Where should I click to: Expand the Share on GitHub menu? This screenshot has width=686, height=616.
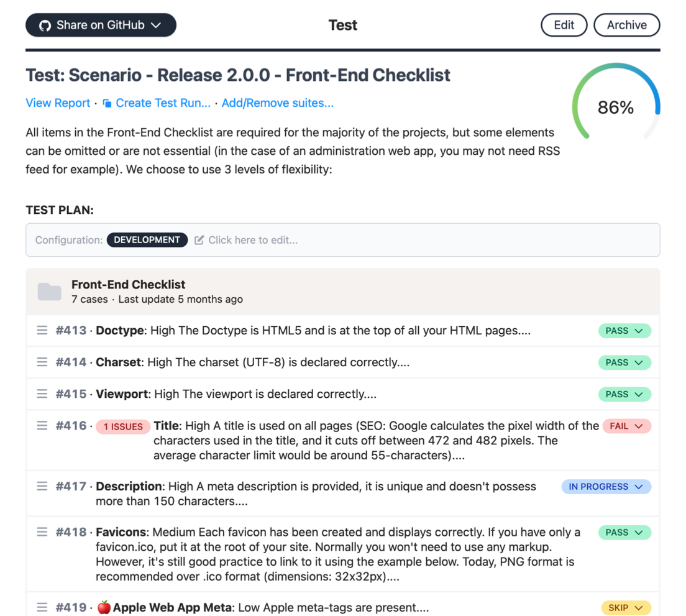point(101,25)
